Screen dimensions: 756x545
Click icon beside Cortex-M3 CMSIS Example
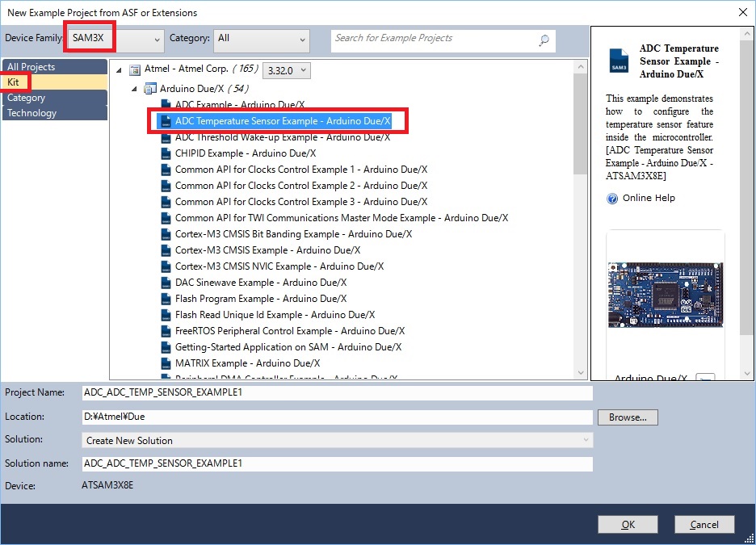coord(166,250)
